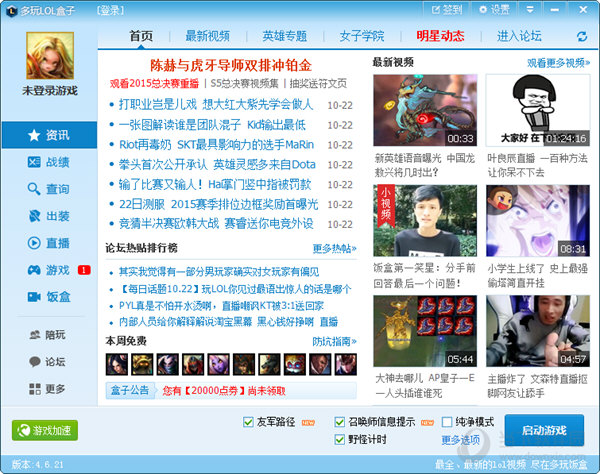The width and height of the screenshot is (600, 474).
Task: Play the 00:33 new hero voice video
Action: tap(425, 110)
